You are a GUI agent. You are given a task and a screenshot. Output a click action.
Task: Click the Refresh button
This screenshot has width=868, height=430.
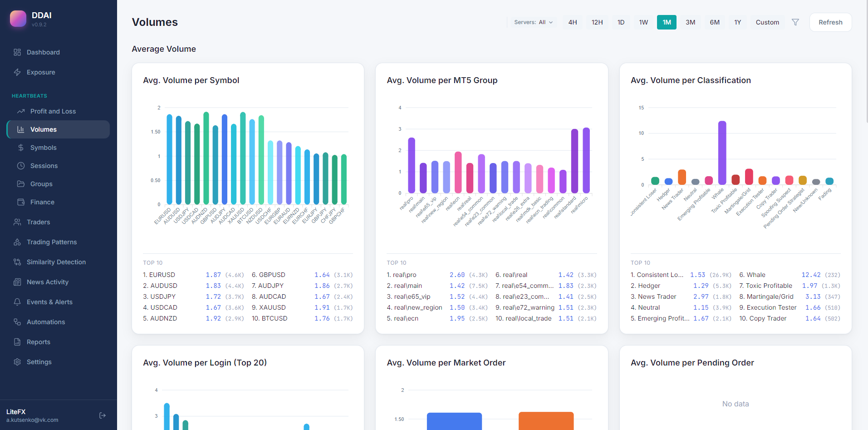tap(830, 22)
